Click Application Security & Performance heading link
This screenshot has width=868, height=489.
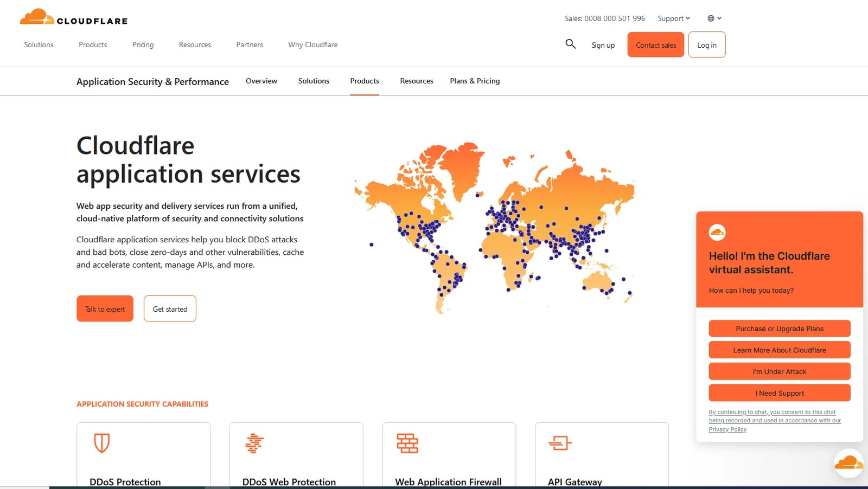(152, 81)
